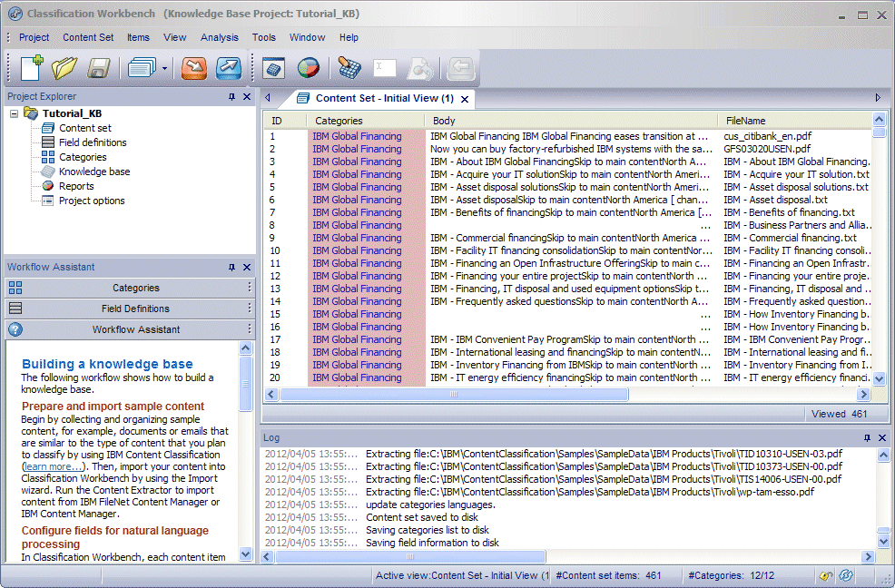Select the orange Import content icon
The height and width of the screenshot is (588, 895).
pos(194,68)
